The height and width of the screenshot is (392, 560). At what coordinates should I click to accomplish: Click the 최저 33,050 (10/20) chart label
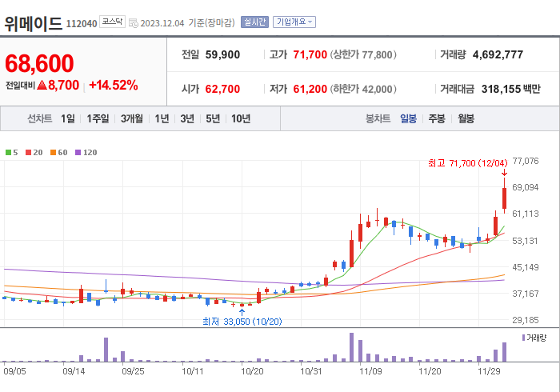pos(242,322)
